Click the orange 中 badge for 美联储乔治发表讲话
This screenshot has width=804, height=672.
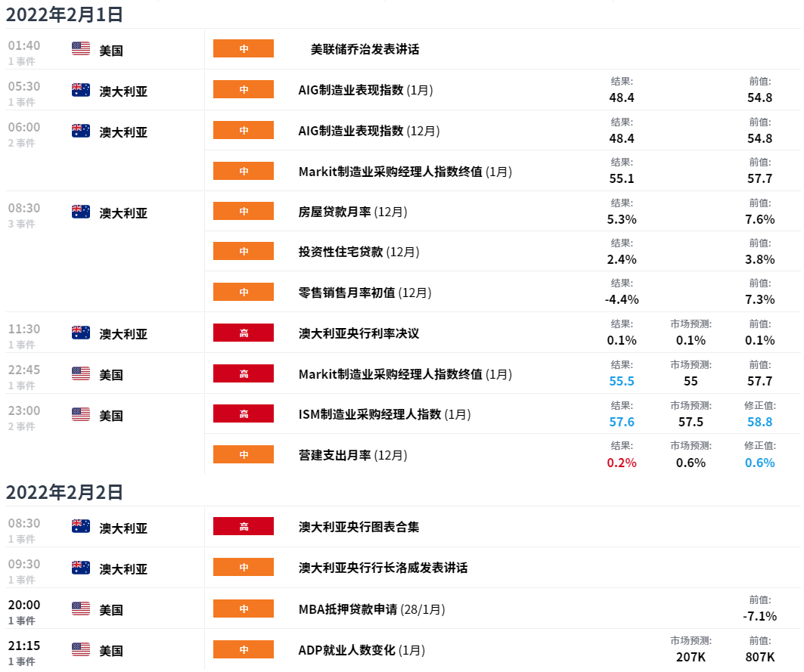pos(244,48)
